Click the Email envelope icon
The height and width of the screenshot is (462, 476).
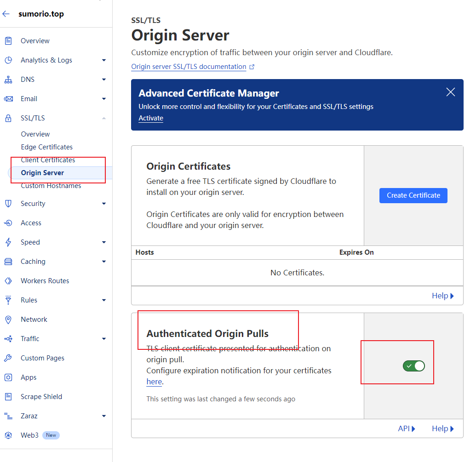8,99
